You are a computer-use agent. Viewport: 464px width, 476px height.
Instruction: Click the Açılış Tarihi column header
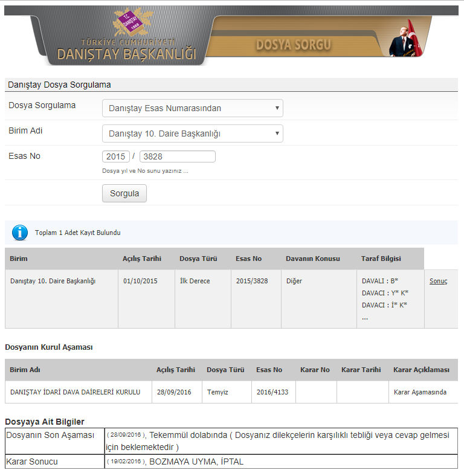[x=142, y=259]
